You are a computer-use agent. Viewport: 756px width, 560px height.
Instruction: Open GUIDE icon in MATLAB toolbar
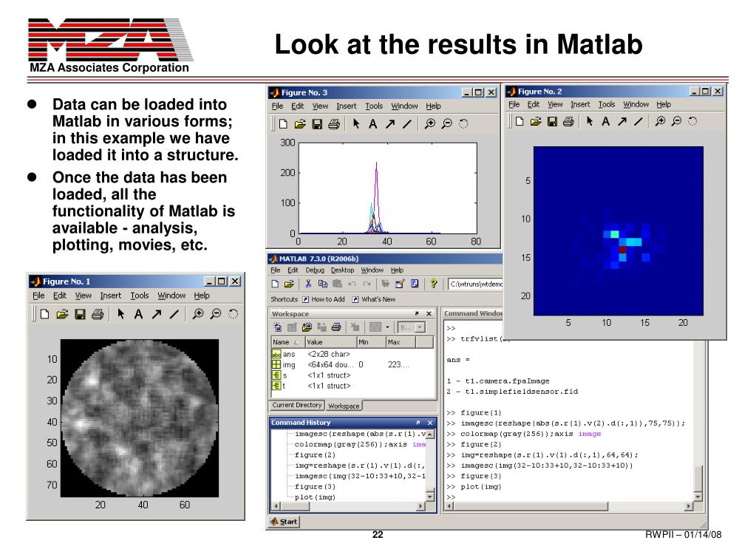(x=400, y=284)
